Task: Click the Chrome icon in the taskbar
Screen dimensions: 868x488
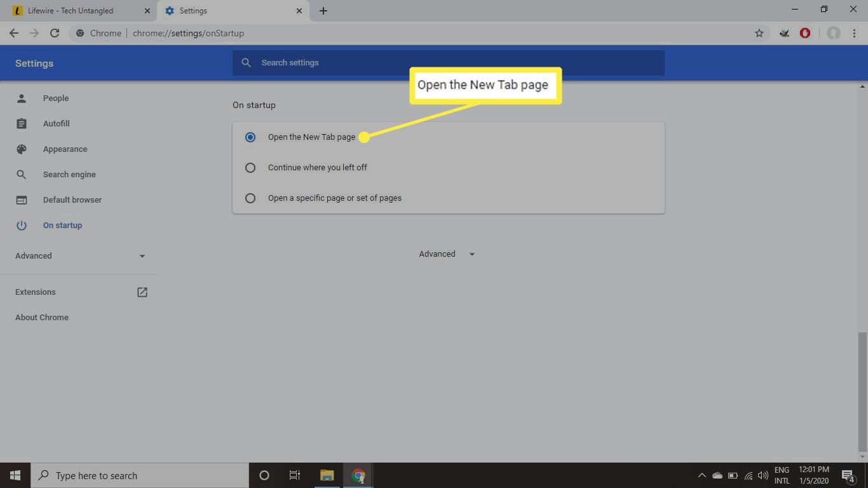Action: point(358,475)
